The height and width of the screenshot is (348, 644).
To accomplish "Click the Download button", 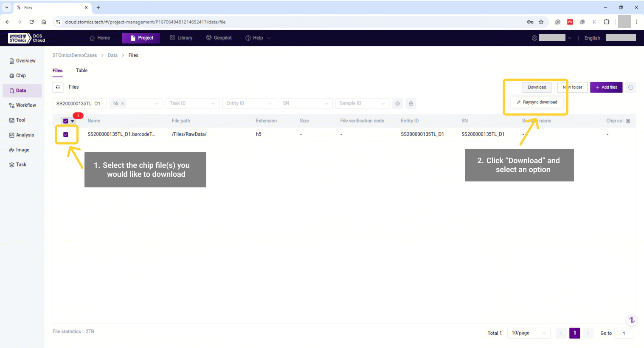I will [537, 88].
